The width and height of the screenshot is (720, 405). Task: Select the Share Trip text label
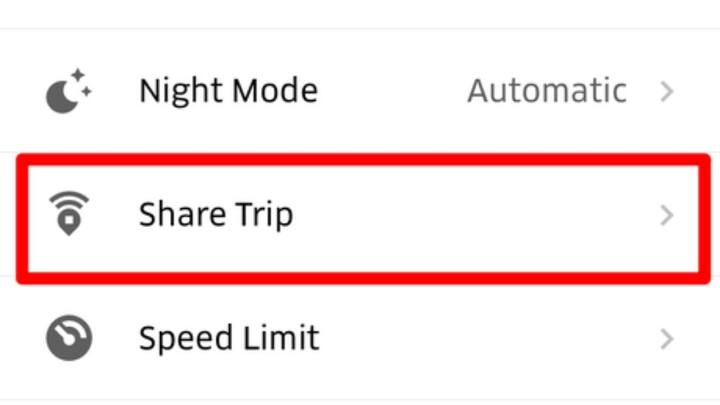pyautogui.click(x=216, y=214)
